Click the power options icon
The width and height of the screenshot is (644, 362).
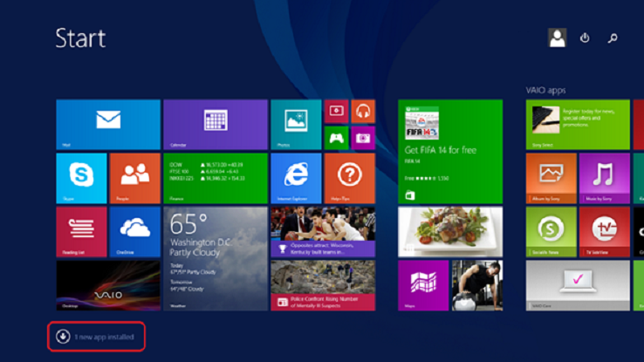(x=585, y=38)
